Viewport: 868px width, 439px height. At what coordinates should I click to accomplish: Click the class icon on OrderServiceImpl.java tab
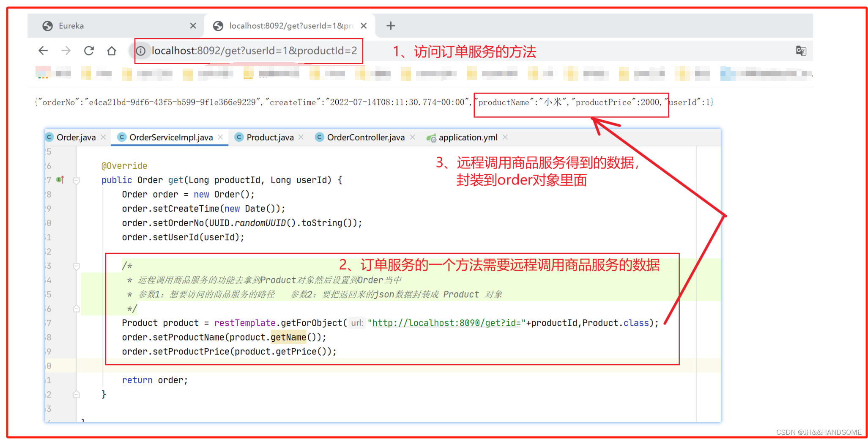click(x=122, y=137)
